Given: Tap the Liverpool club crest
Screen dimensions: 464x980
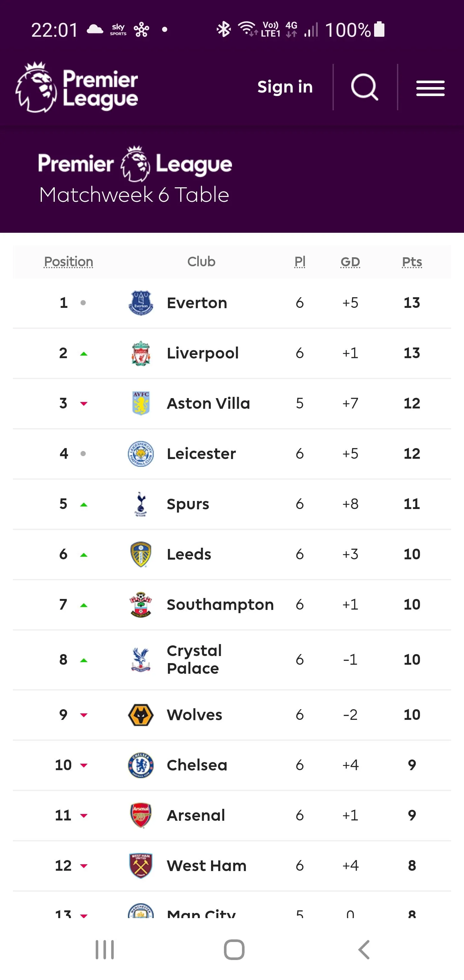Looking at the screenshot, I should click(141, 353).
